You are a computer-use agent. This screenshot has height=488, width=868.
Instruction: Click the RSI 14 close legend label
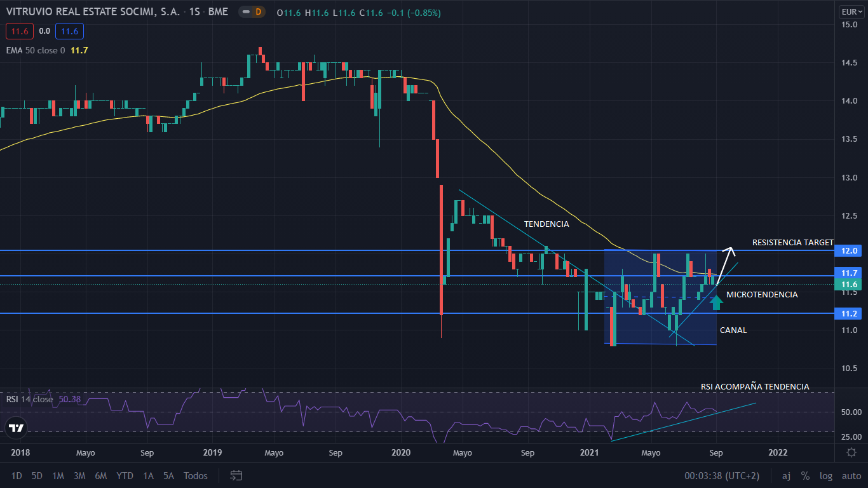30,399
